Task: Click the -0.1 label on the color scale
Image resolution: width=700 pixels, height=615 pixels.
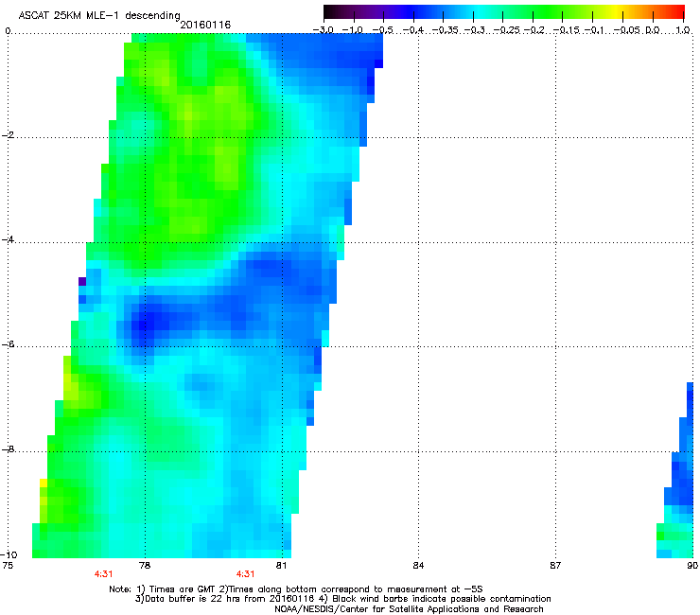Action: pyautogui.click(x=594, y=30)
